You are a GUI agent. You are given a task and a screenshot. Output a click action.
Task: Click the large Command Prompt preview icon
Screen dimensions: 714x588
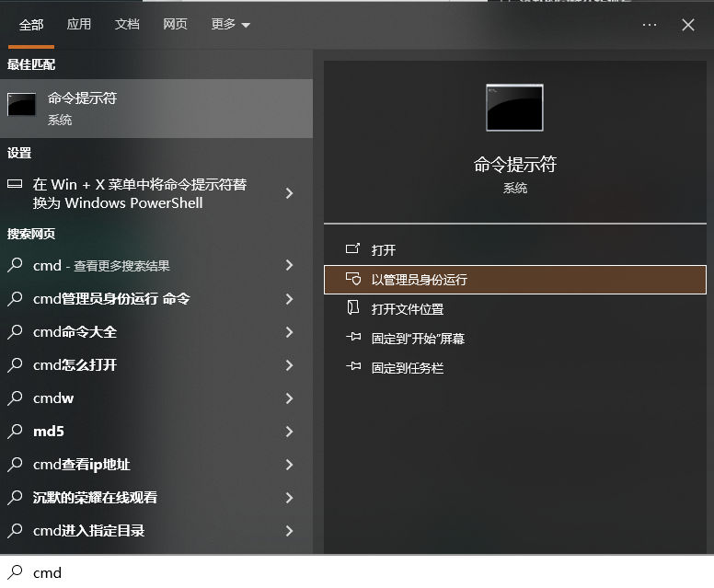point(514,108)
